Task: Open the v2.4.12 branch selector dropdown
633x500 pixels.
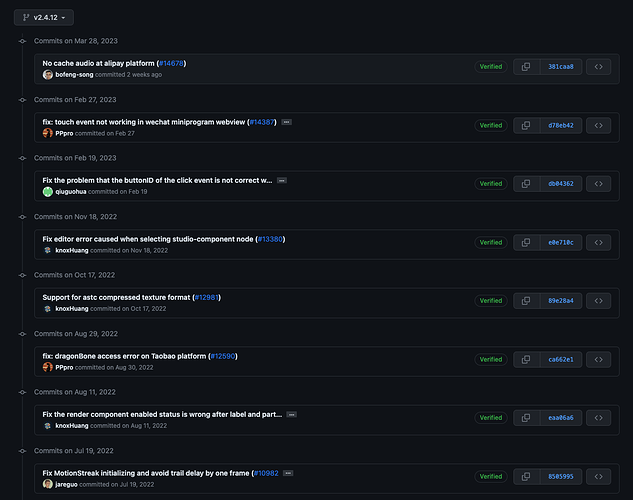Action: [43, 17]
